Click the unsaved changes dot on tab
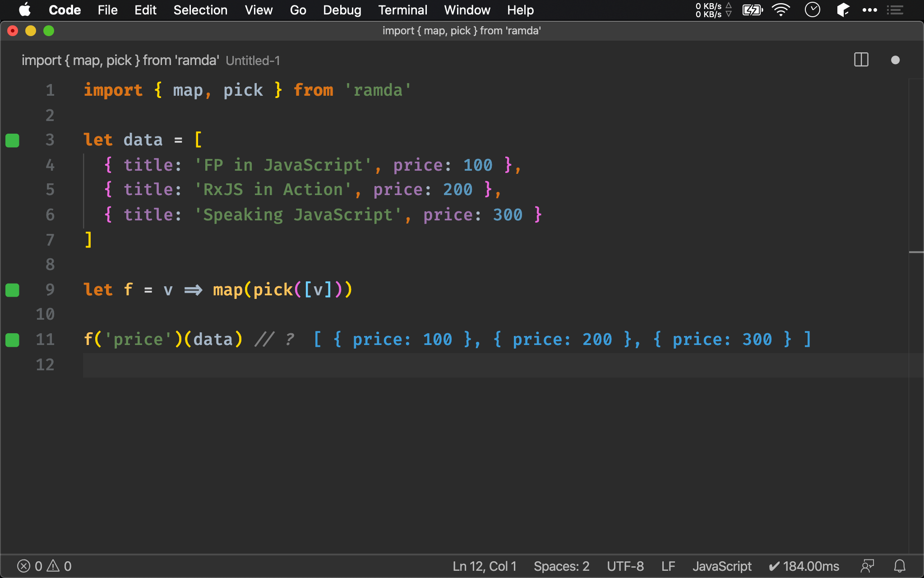Image resolution: width=924 pixels, height=578 pixels. click(896, 60)
